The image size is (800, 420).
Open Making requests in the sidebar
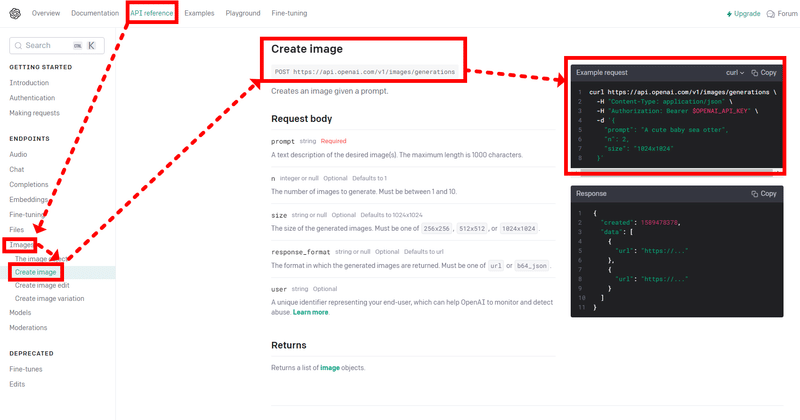click(34, 113)
